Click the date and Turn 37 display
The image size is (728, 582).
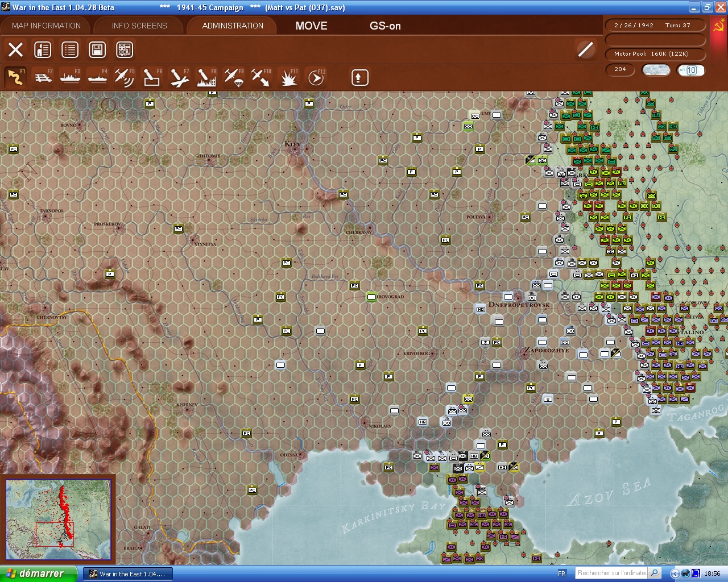pyautogui.click(x=655, y=25)
